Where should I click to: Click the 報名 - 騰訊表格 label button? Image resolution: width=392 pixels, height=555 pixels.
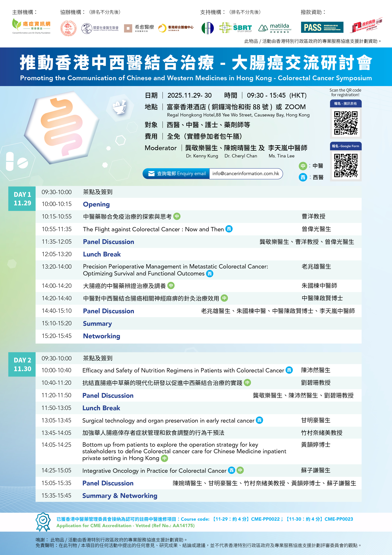tap(346, 103)
